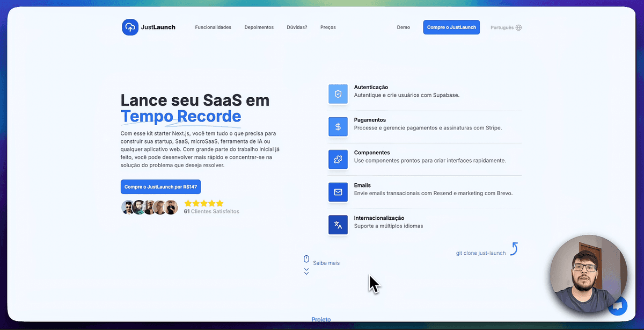Open the chat bubble widget icon
The height and width of the screenshot is (330, 644).
pyautogui.click(x=618, y=306)
